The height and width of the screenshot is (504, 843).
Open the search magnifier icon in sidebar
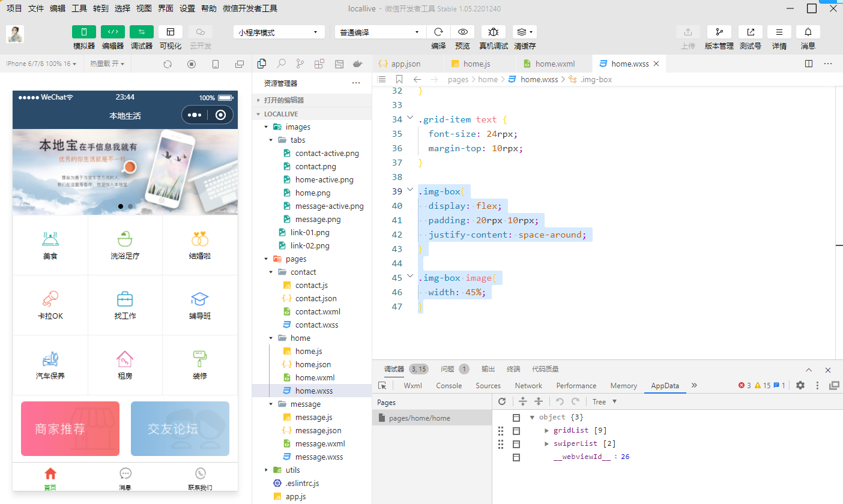pos(281,64)
